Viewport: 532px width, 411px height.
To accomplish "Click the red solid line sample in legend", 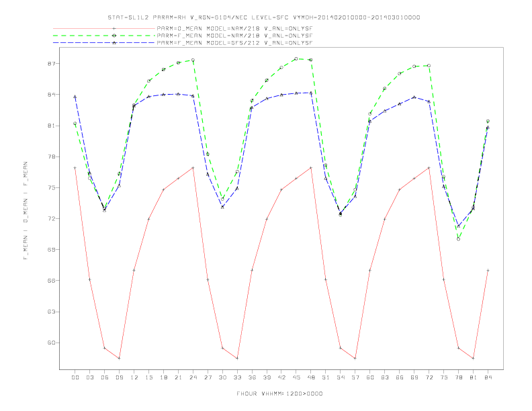I will coord(104,28).
